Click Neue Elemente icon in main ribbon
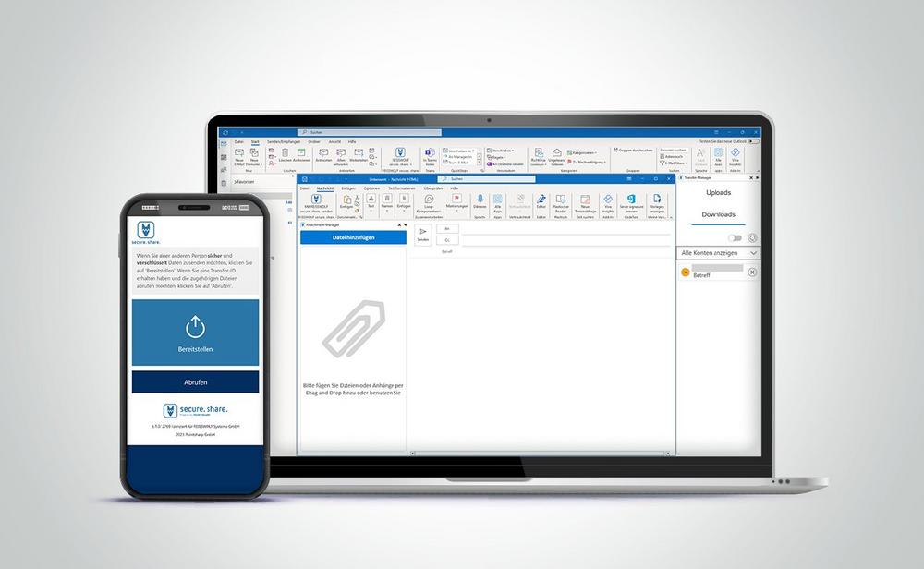Image resolution: width=924 pixels, height=569 pixels. point(254,153)
